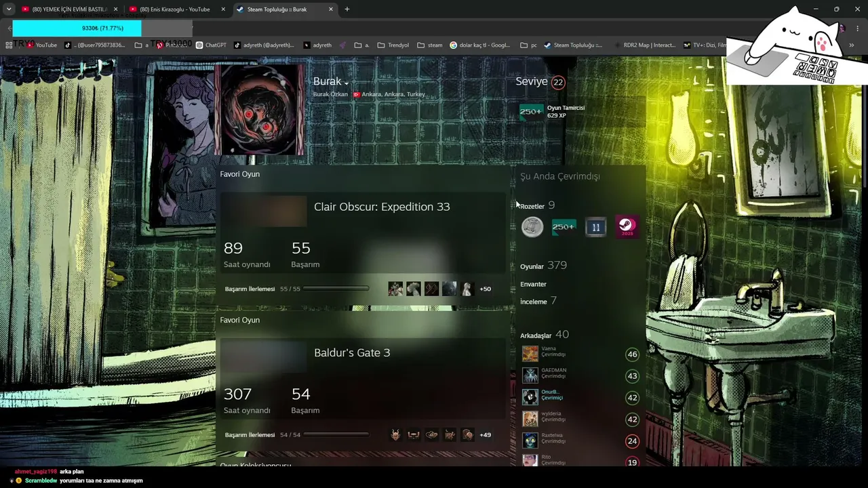Open friend Raxtelwa's avatar

[x=530, y=441]
